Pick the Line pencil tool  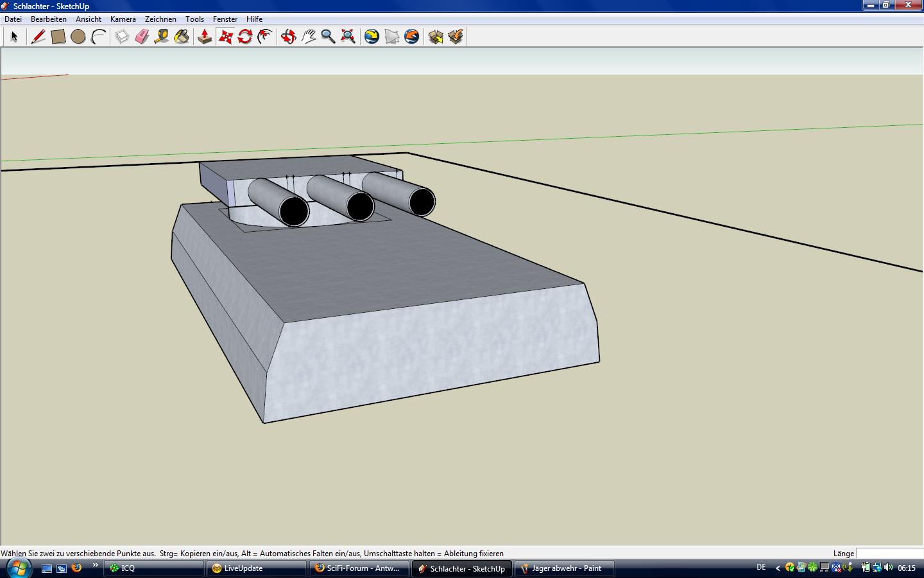coord(38,37)
